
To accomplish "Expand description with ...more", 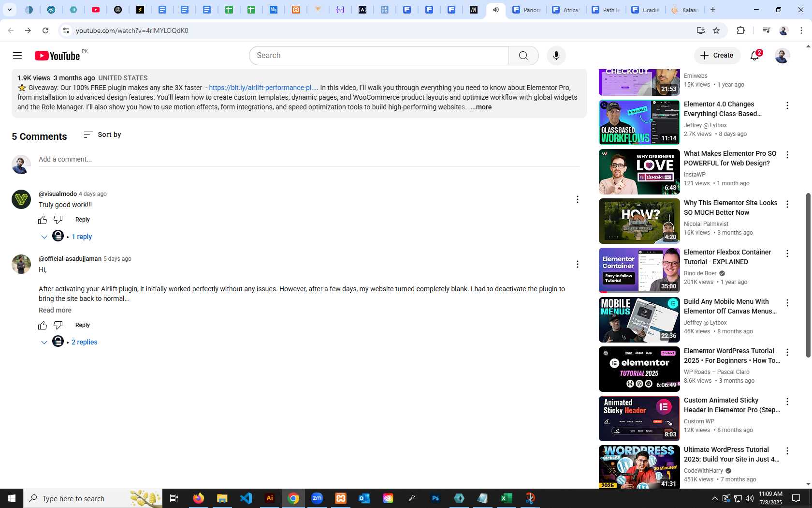I will (481, 107).
